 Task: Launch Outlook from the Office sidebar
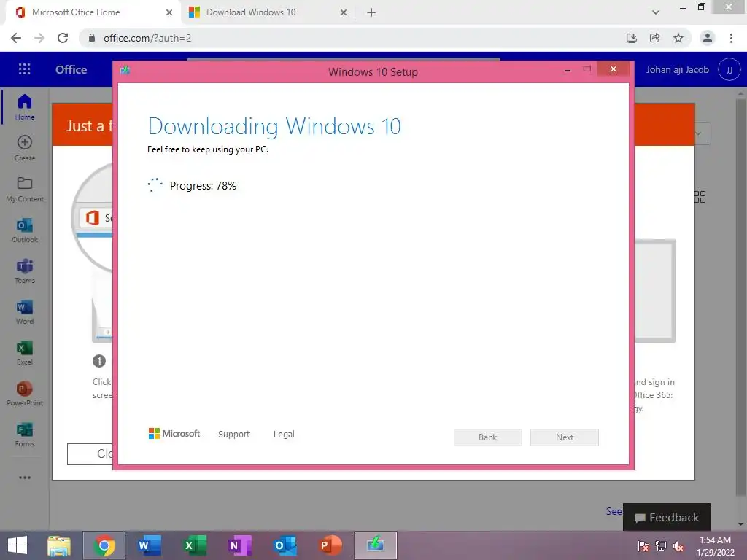click(25, 230)
